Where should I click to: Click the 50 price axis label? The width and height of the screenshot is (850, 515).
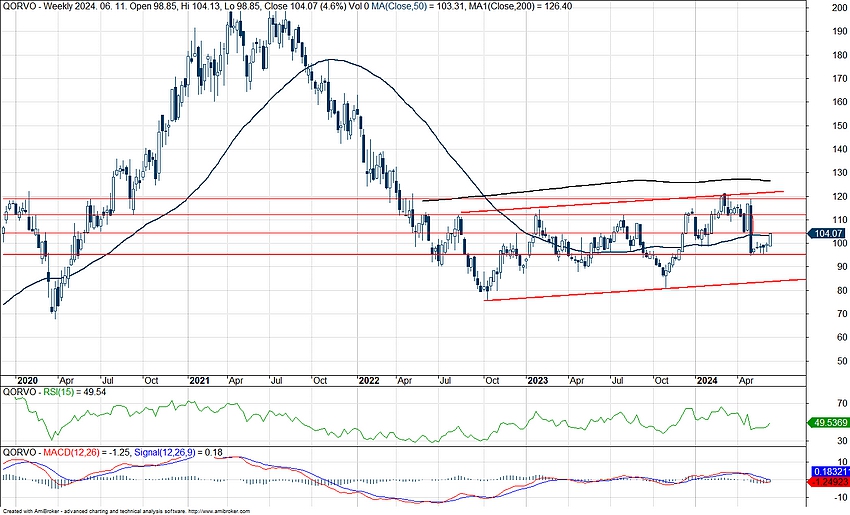click(841, 361)
